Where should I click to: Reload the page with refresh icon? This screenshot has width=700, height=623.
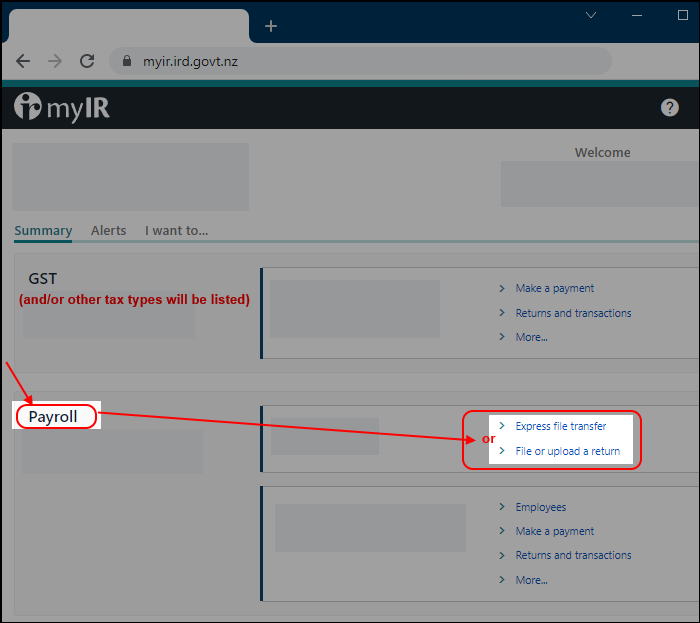pos(87,61)
